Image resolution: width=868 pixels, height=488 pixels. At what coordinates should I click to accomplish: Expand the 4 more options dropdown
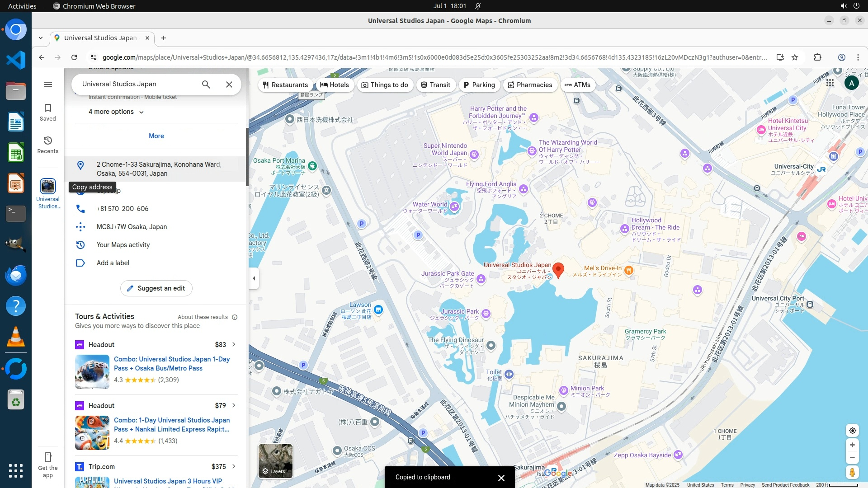coord(116,112)
